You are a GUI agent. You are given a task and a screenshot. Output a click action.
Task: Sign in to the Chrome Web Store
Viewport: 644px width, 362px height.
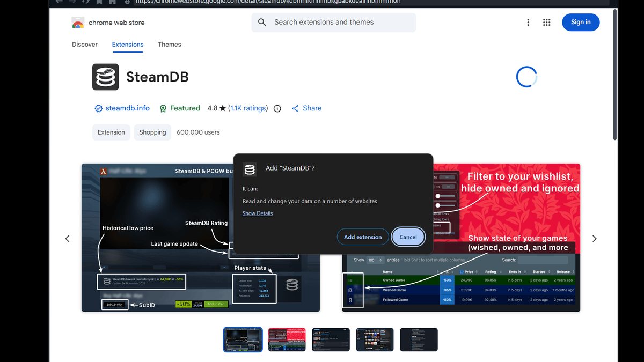coord(581,22)
